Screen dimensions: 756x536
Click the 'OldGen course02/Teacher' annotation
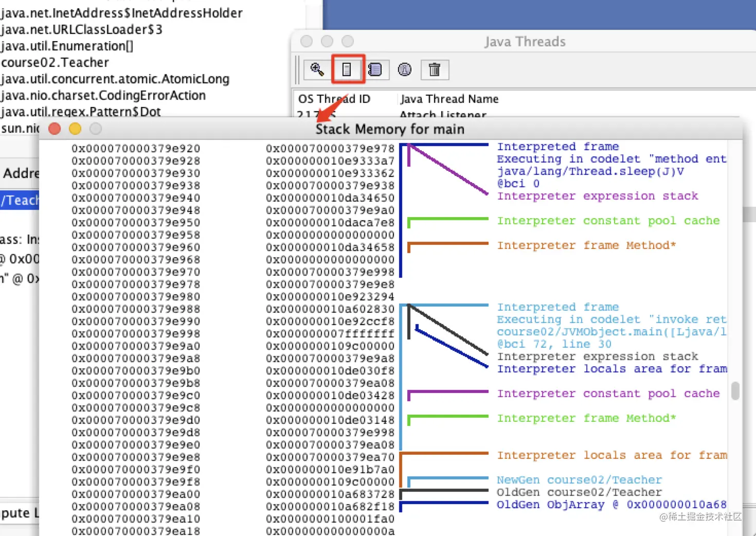pos(579,492)
